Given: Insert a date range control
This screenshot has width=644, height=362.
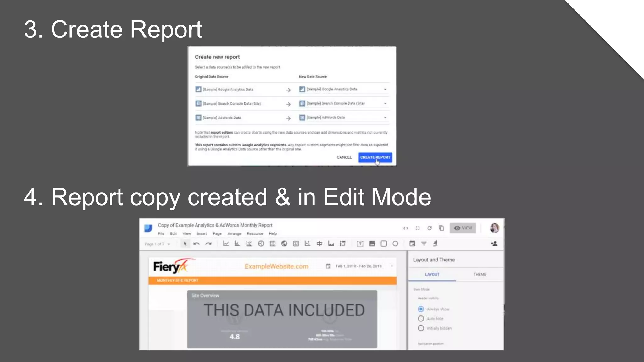Looking at the screenshot, I should tap(412, 244).
